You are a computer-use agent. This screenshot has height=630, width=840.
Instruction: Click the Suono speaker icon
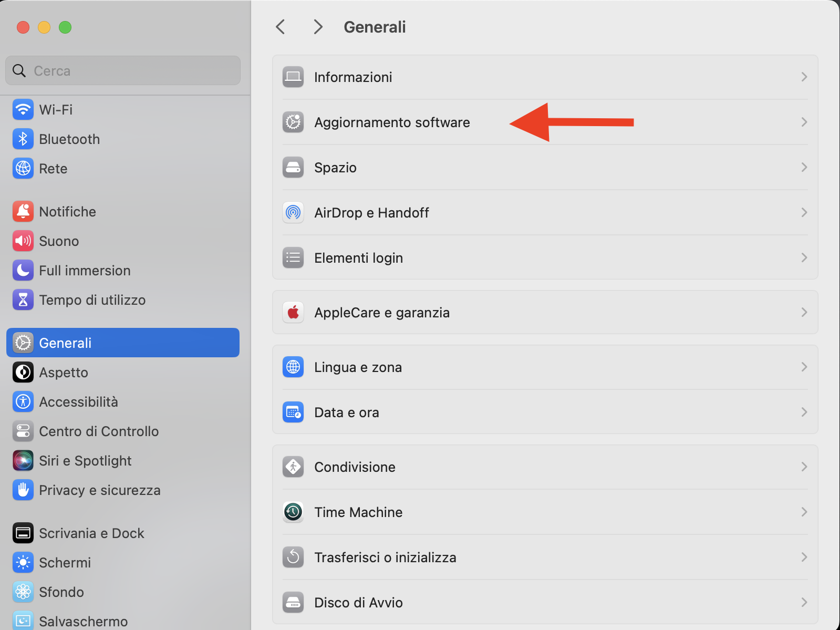[x=23, y=241]
